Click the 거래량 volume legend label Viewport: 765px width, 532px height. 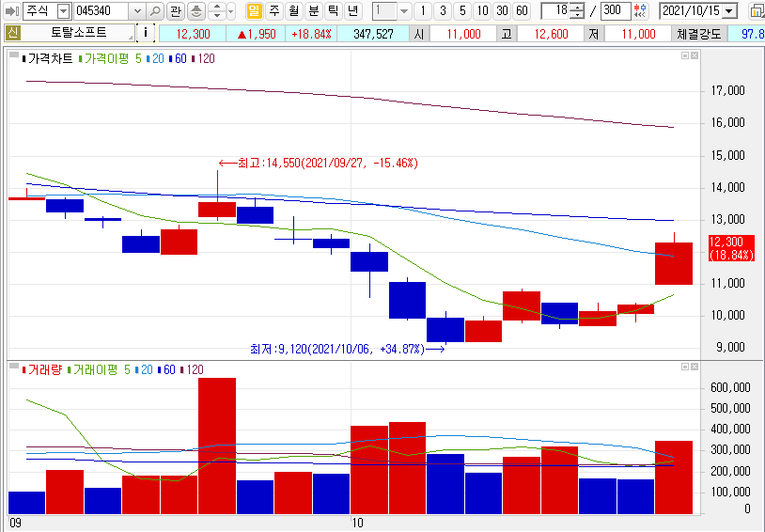(42, 370)
